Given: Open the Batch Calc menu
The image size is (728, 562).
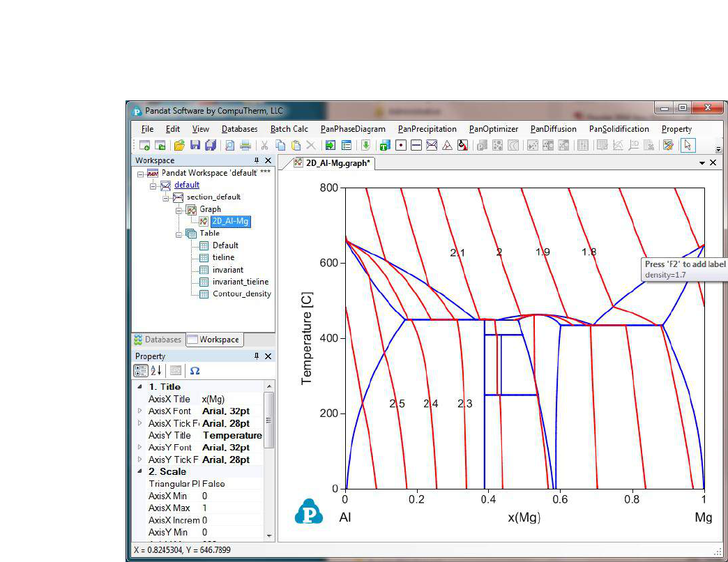Looking at the screenshot, I should pos(289,129).
